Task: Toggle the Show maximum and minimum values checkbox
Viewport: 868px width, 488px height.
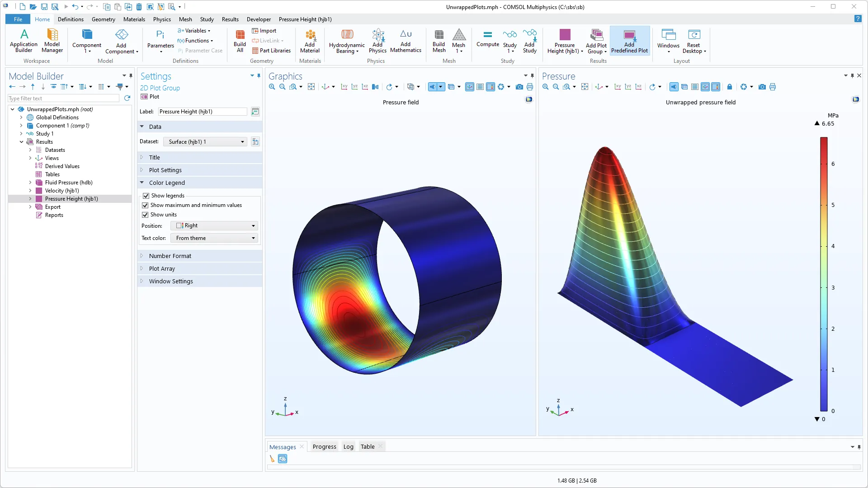Action: (146, 205)
